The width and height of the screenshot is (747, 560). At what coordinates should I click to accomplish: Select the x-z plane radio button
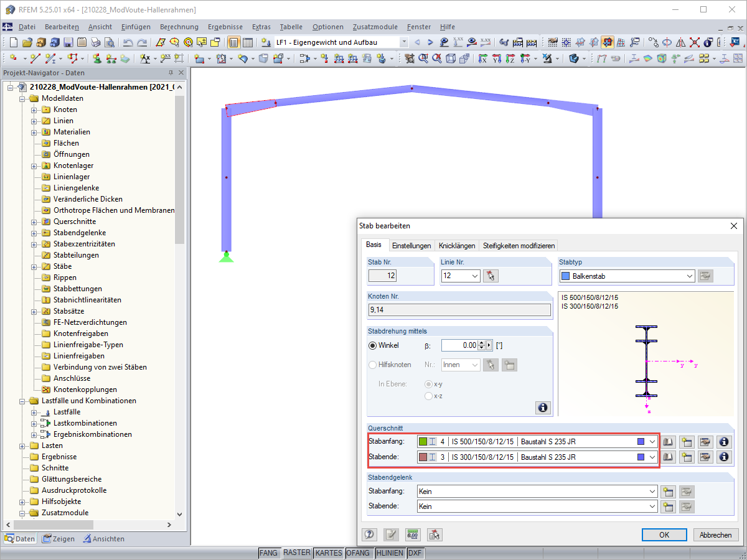pos(428,396)
